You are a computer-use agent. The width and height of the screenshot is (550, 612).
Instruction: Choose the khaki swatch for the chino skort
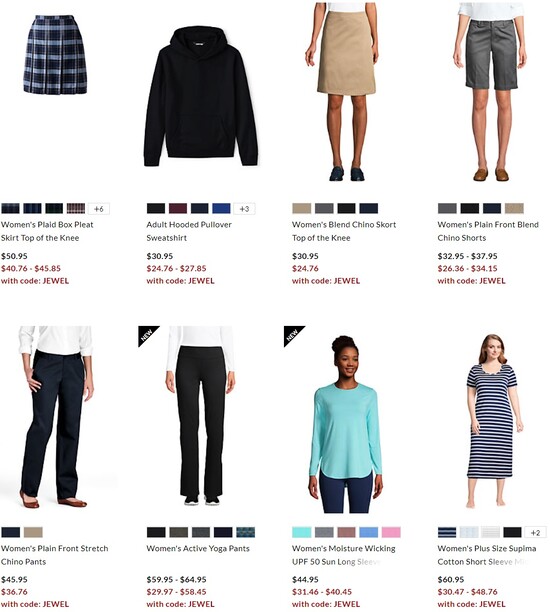pos(302,209)
